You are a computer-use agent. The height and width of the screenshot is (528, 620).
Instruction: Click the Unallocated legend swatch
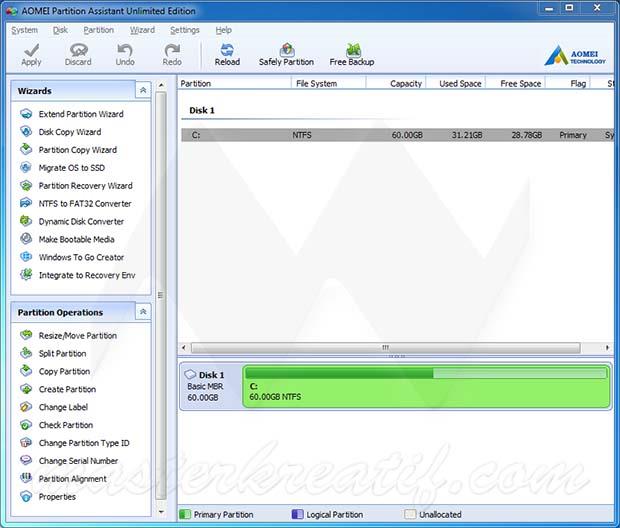click(x=410, y=514)
